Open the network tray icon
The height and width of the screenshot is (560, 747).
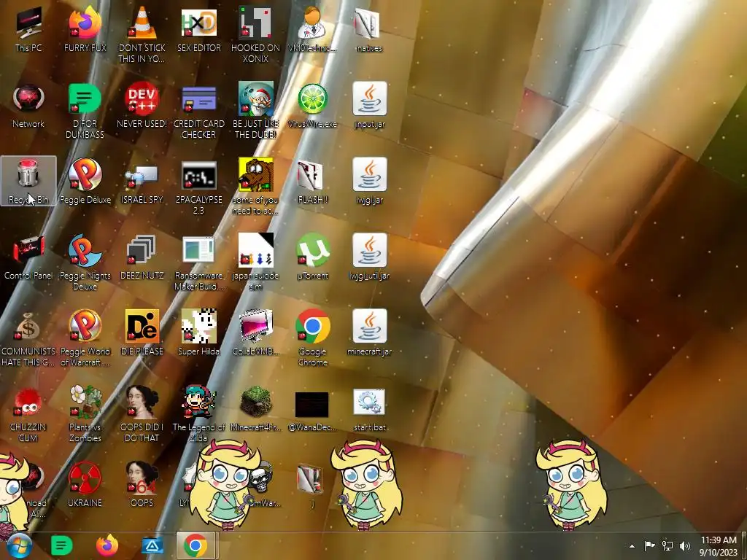[667, 546]
